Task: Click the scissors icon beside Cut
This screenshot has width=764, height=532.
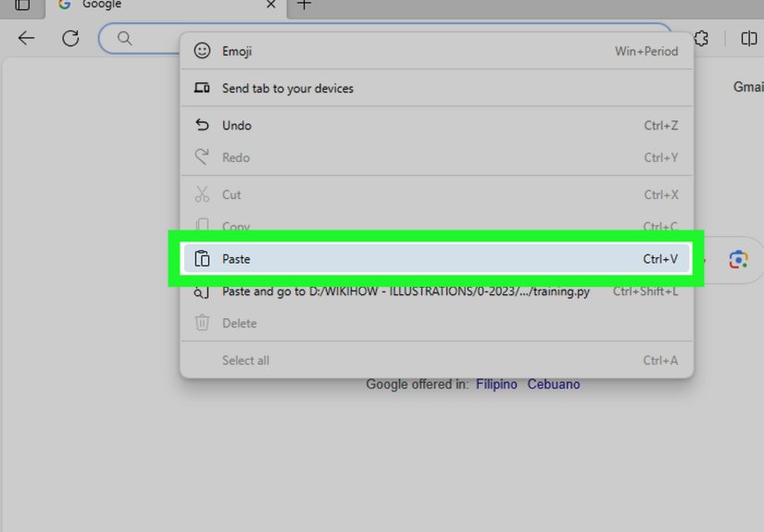Action: click(202, 194)
